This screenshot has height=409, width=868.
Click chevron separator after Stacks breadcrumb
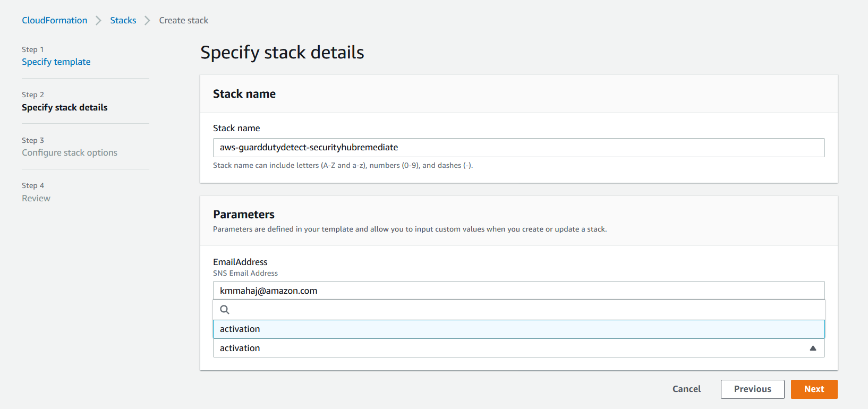148,20
